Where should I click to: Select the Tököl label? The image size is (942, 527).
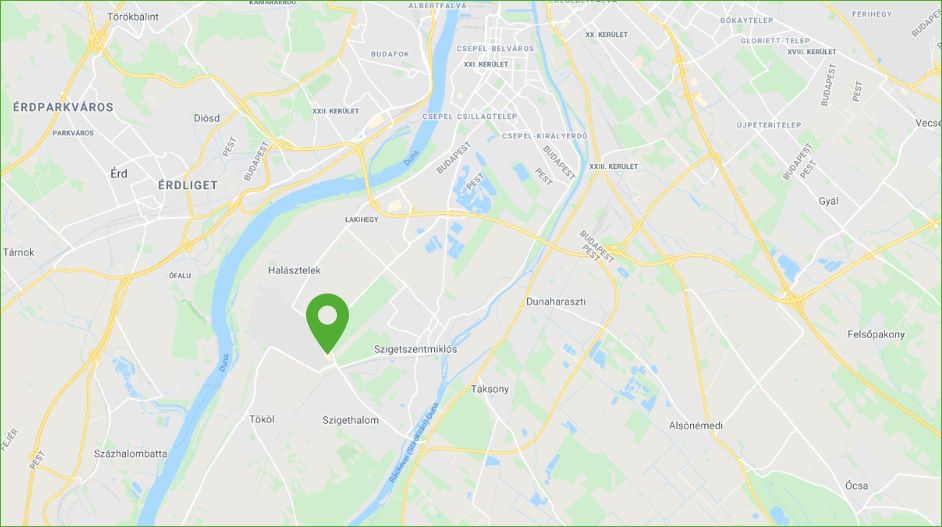click(x=262, y=419)
